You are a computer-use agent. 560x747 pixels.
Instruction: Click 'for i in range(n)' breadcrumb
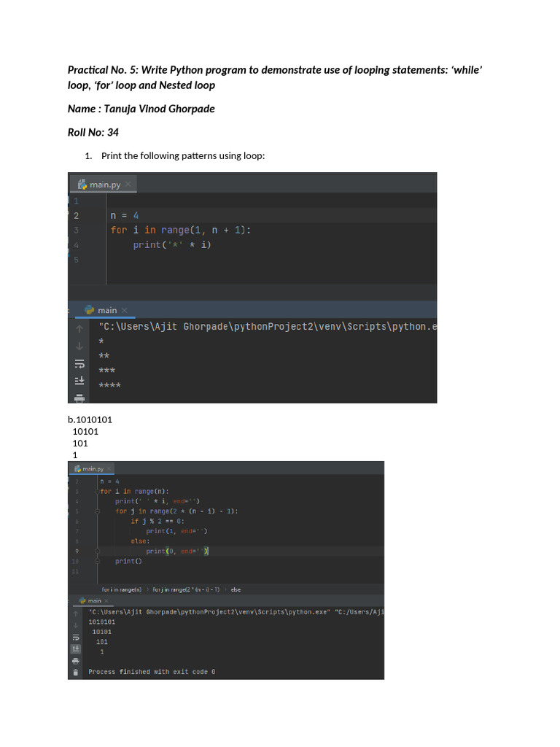click(x=121, y=589)
